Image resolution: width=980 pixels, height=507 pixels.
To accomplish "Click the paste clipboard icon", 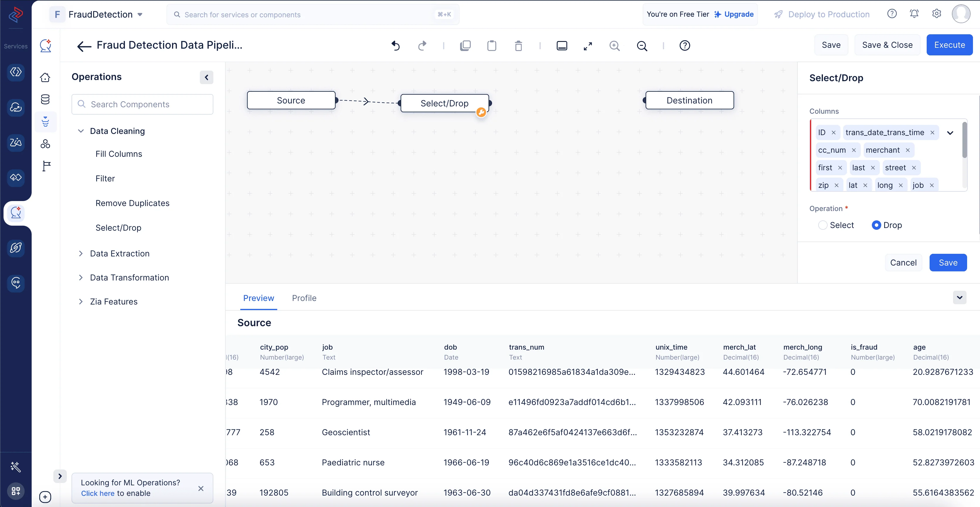I will [492, 46].
